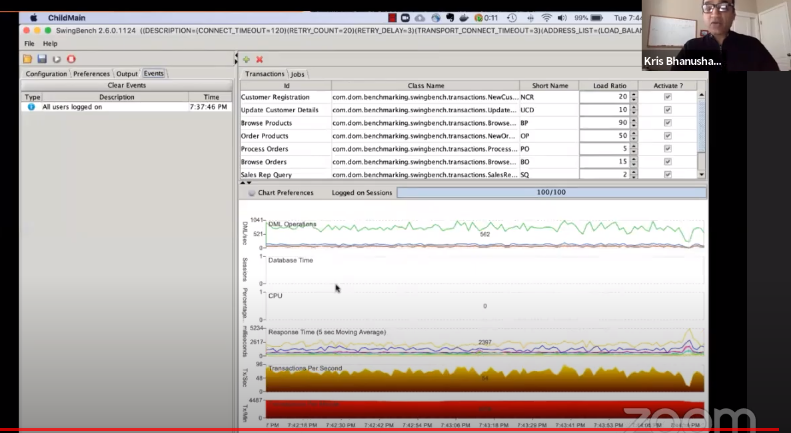
Task: Open the File menu
Action: point(29,43)
